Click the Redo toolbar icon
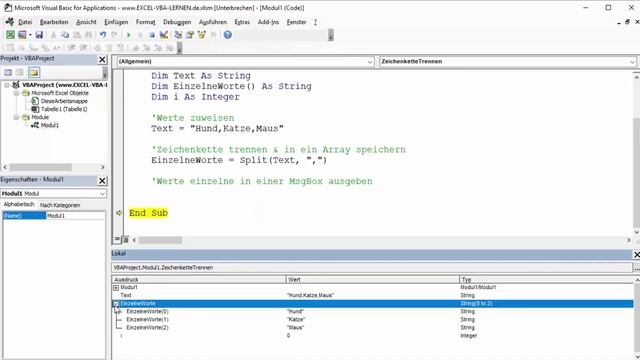This screenshot has width=640, height=360. pyautogui.click(x=114, y=35)
